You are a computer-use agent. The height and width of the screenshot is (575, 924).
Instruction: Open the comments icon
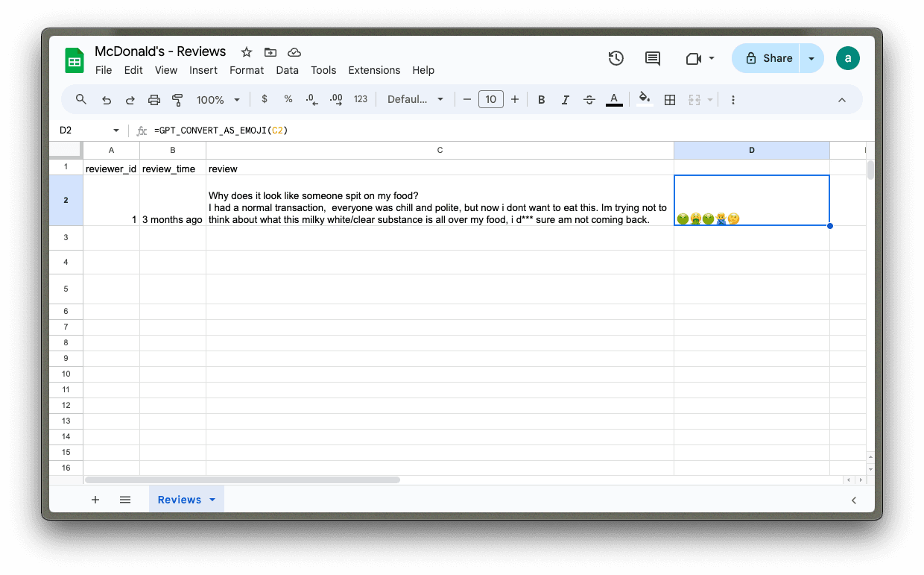(653, 58)
